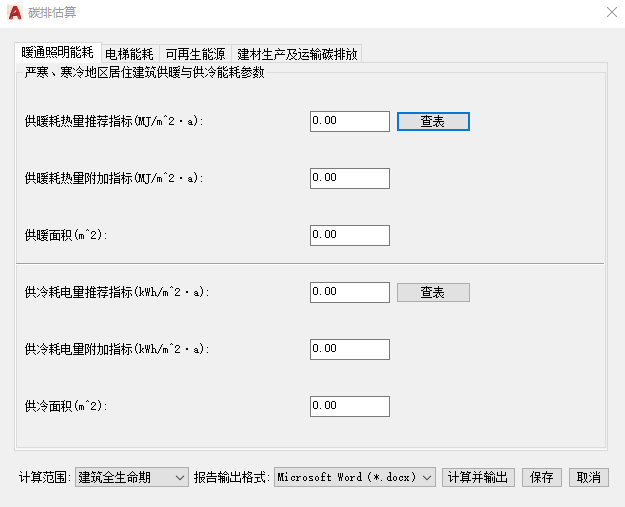
Task: Open the 建材生产及运输碳排放 tab
Action: 297,54
